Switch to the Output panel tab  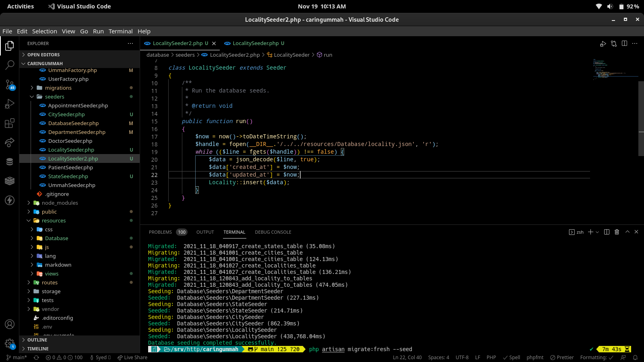click(205, 232)
